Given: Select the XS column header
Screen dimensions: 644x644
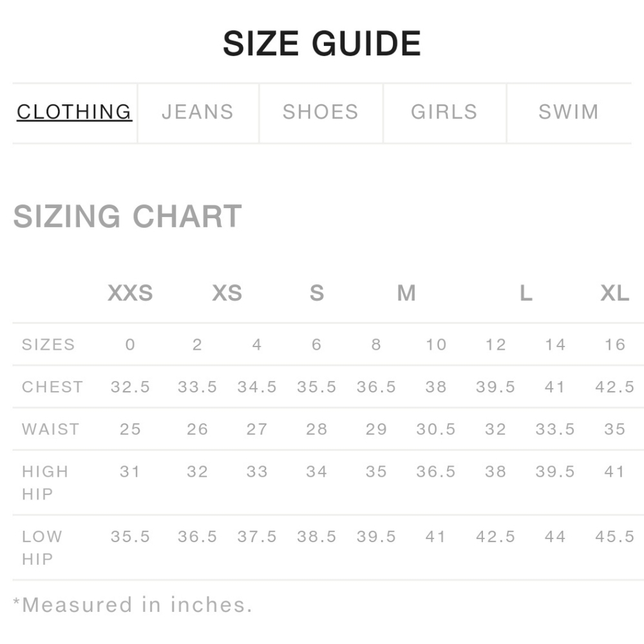Looking at the screenshot, I should 227,294.
